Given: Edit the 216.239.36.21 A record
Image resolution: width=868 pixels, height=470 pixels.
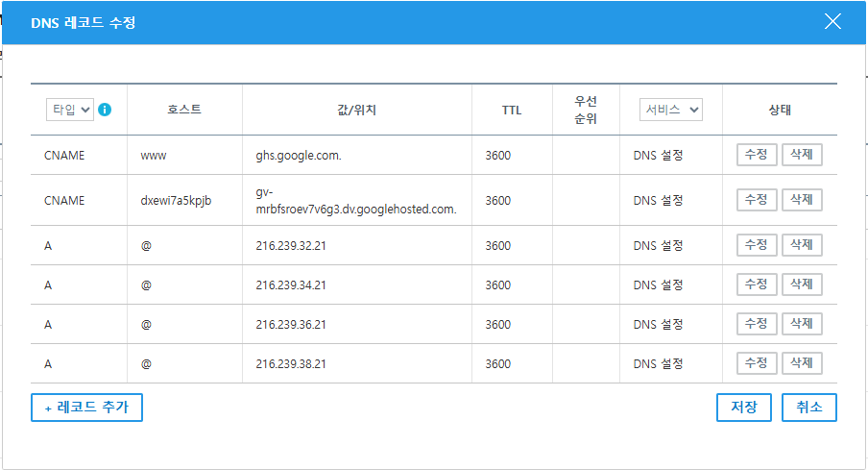Looking at the screenshot, I should [757, 324].
